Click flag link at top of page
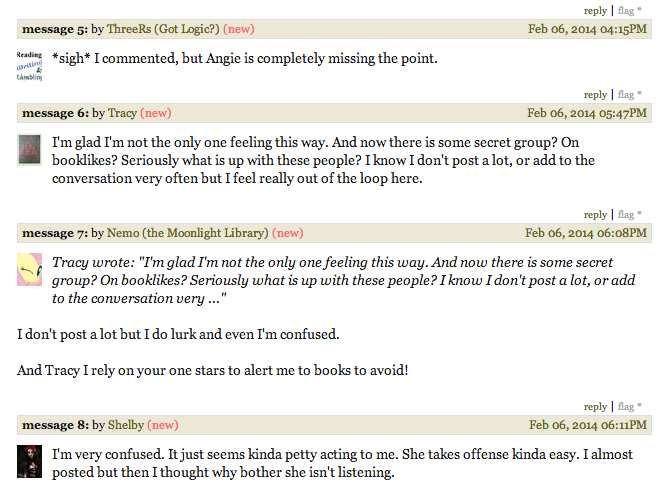Viewport: 665px width, 497px height. 627,10
